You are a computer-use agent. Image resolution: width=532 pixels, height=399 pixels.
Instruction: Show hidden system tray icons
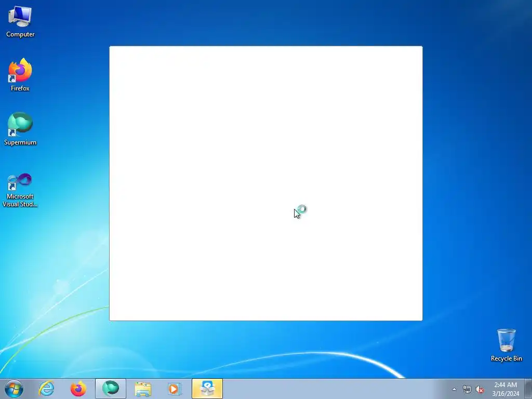tap(454, 389)
